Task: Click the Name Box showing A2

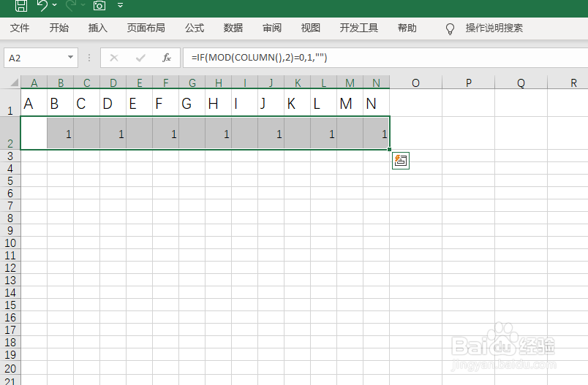Action: 35,58
